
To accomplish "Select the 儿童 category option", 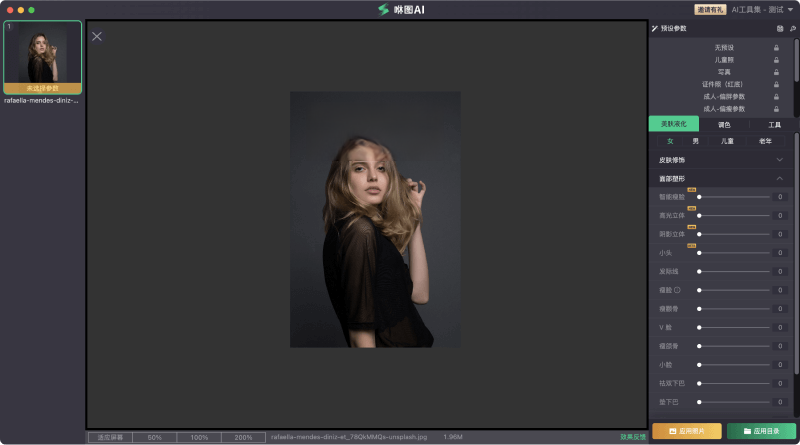I will [727, 141].
